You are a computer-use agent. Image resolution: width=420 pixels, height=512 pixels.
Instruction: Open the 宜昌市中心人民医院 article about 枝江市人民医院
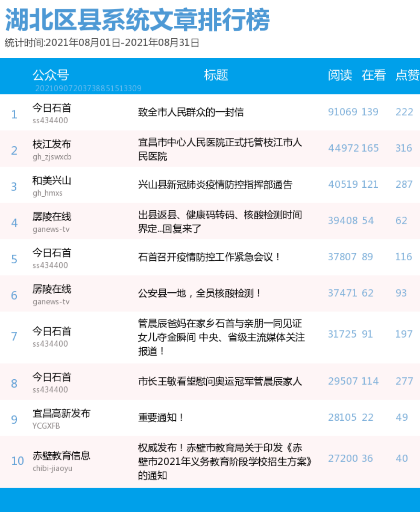pyautogui.click(x=220, y=149)
